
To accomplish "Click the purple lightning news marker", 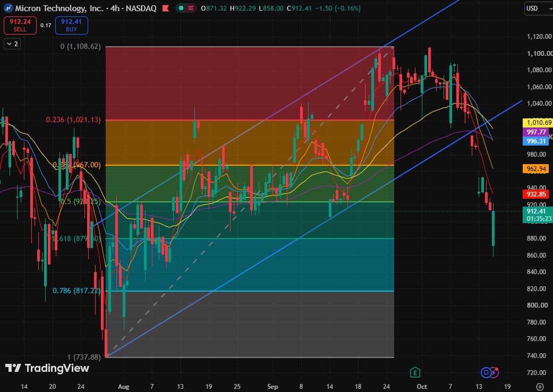I will tap(495, 372).
